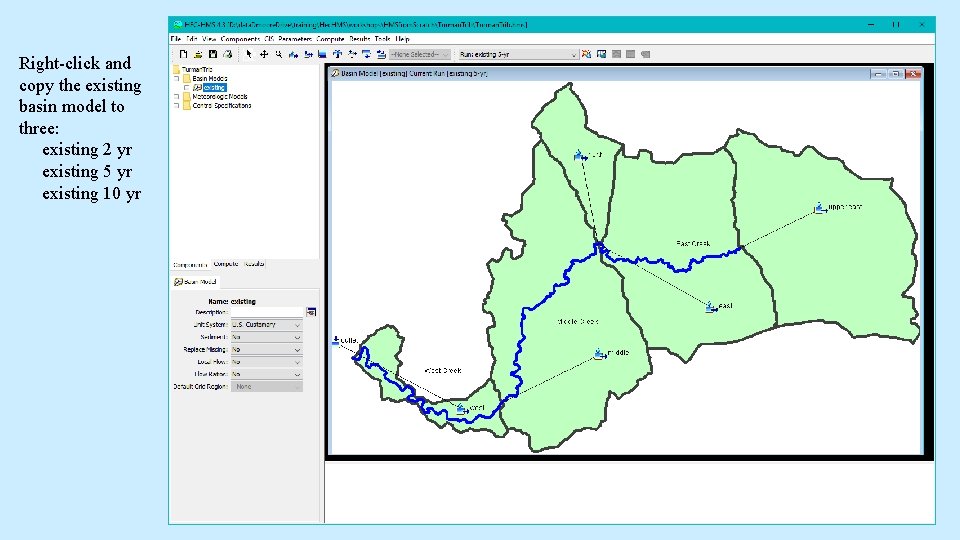This screenshot has height=540, width=960.
Task: Click the East Creek reach label
Action: 692,244
